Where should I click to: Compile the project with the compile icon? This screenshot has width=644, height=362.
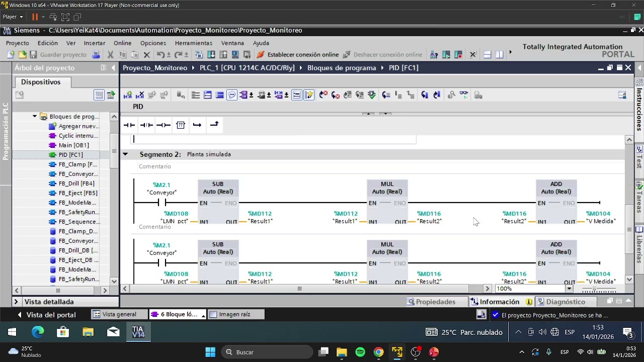click(199, 54)
